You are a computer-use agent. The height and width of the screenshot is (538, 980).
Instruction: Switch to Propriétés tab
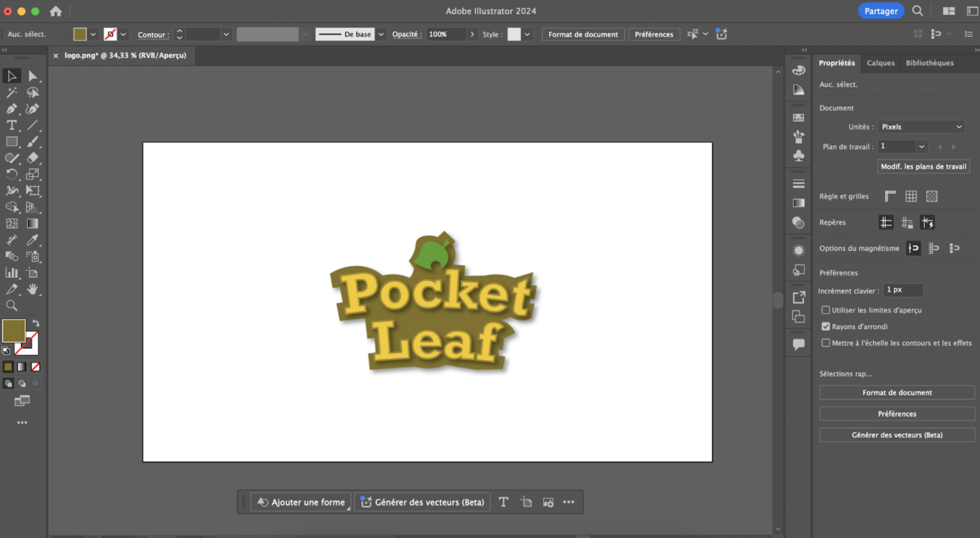click(x=837, y=63)
